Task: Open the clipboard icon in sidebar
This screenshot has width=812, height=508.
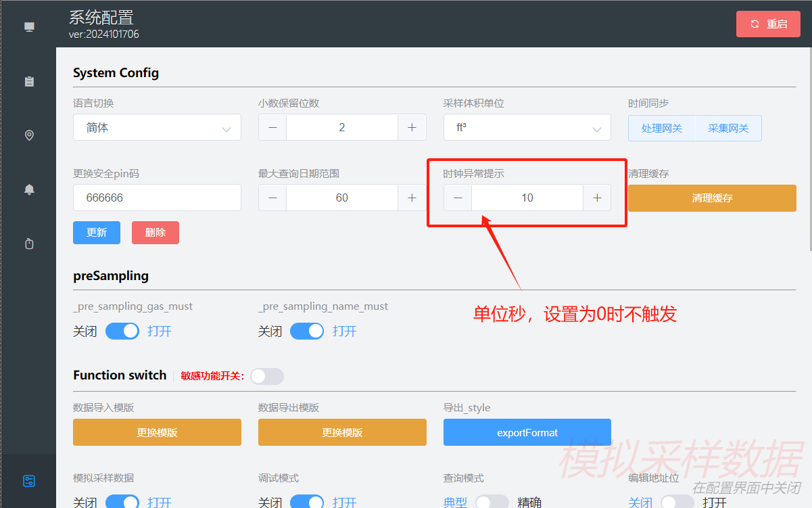Action: point(29,81)
